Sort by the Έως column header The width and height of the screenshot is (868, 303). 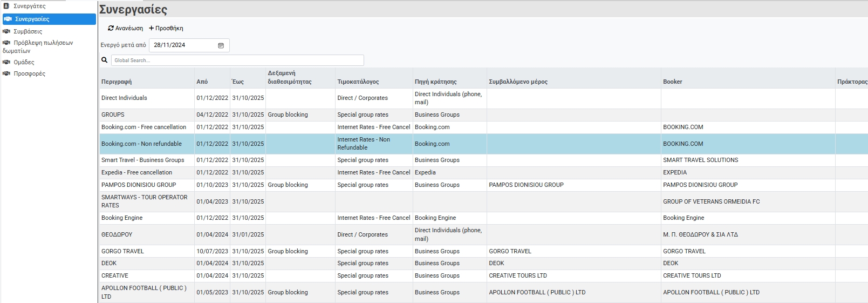click(x=238, y=82)
